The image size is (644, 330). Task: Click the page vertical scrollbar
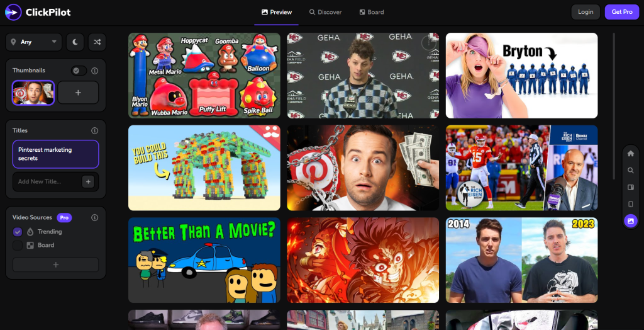(614, 106)
